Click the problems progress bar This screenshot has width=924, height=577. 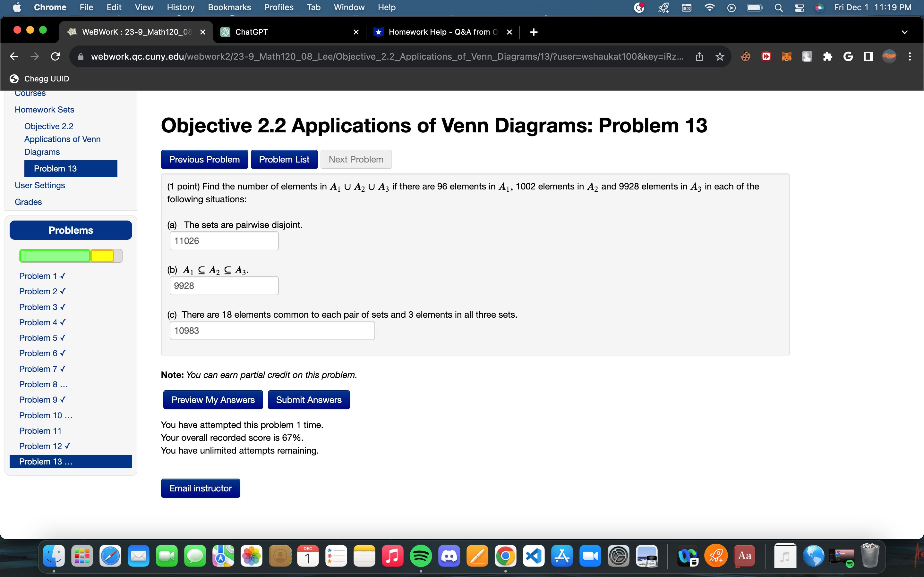[x=71, y=256]
